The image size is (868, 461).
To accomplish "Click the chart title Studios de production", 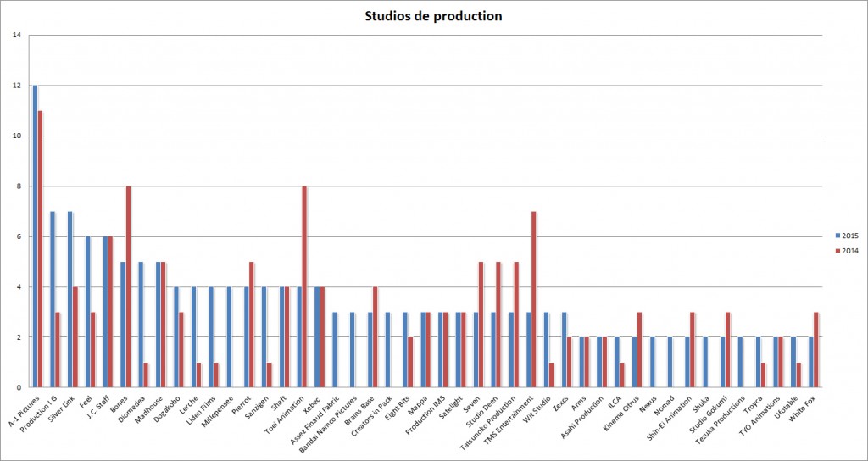I will click(433, 16).
